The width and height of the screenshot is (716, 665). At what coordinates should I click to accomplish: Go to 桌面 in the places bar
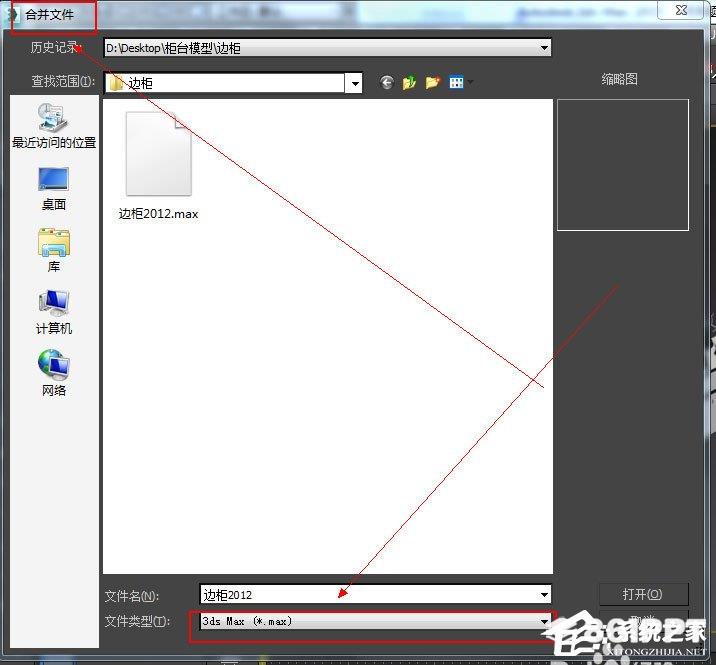[x=54, y=188]
